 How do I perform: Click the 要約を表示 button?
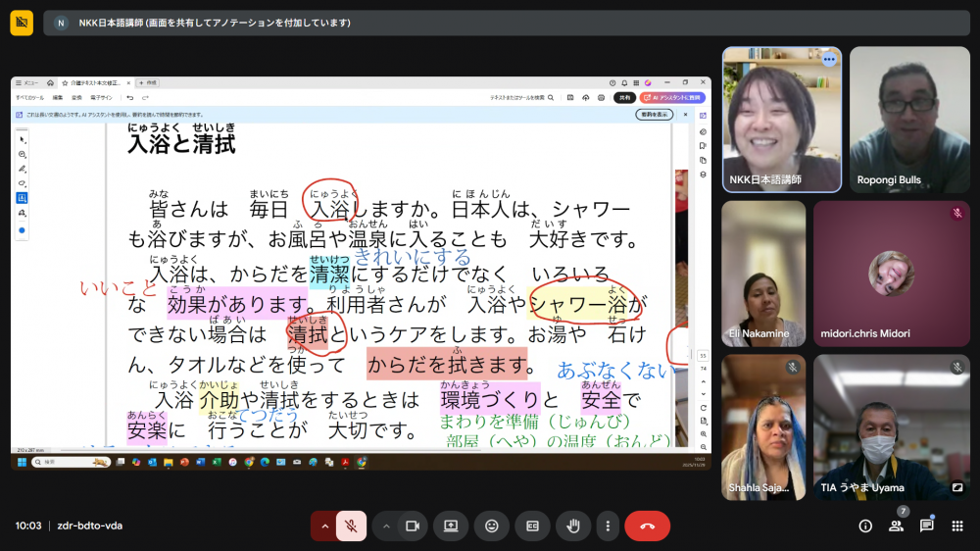point(654,115)
